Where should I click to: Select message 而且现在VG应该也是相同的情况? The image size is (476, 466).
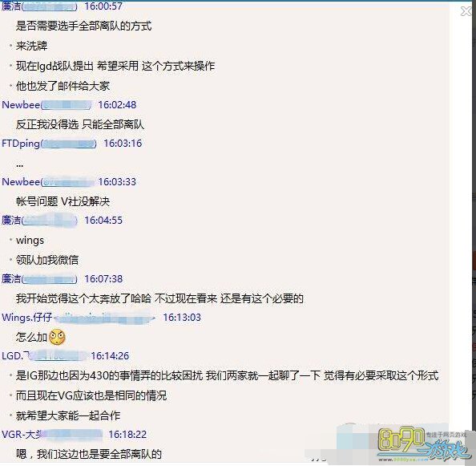coord(91,395)
